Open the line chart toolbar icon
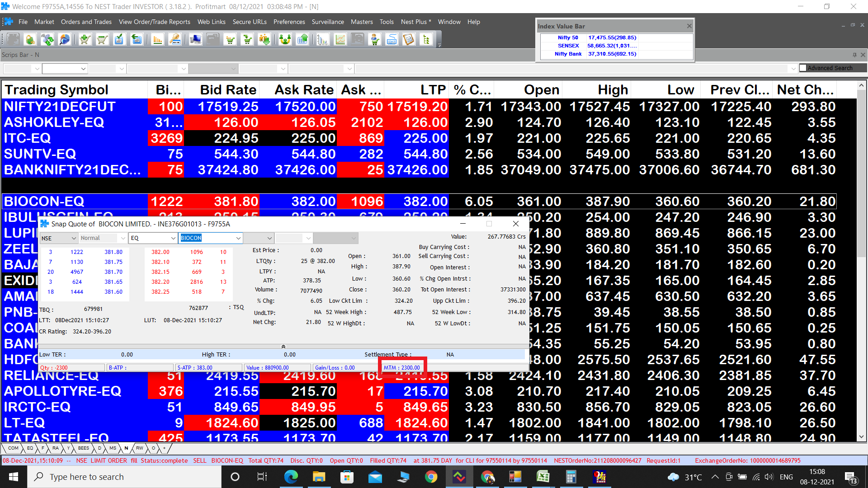This screenshot has width=868, height=488. coord(340,40)
